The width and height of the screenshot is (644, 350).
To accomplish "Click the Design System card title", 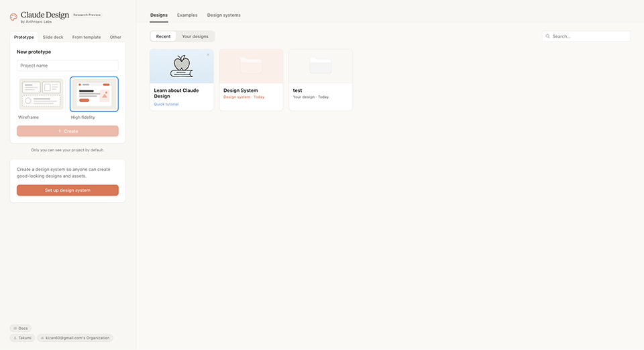I will point(241,91).
